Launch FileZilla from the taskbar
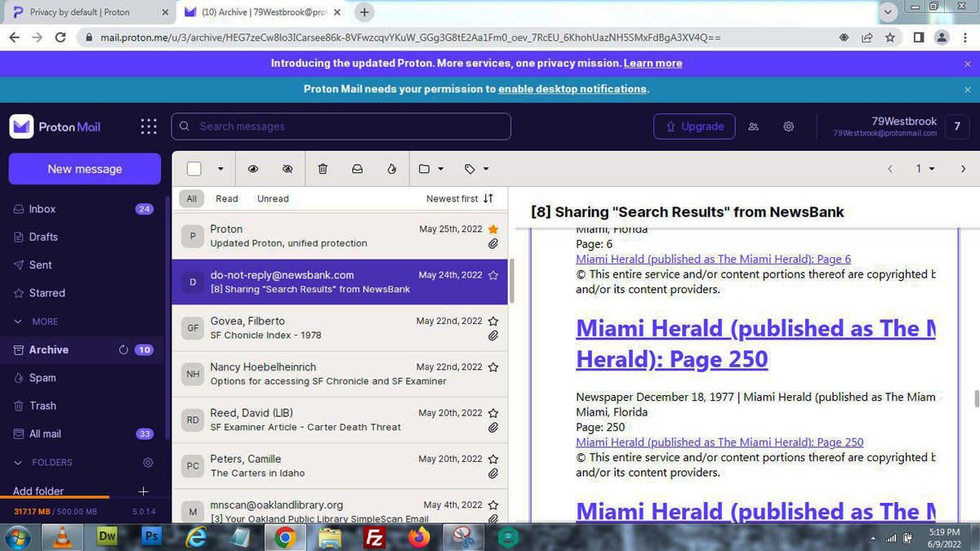Image resolution: width=980 pixels, height=551 pixels. click(374, 537)
